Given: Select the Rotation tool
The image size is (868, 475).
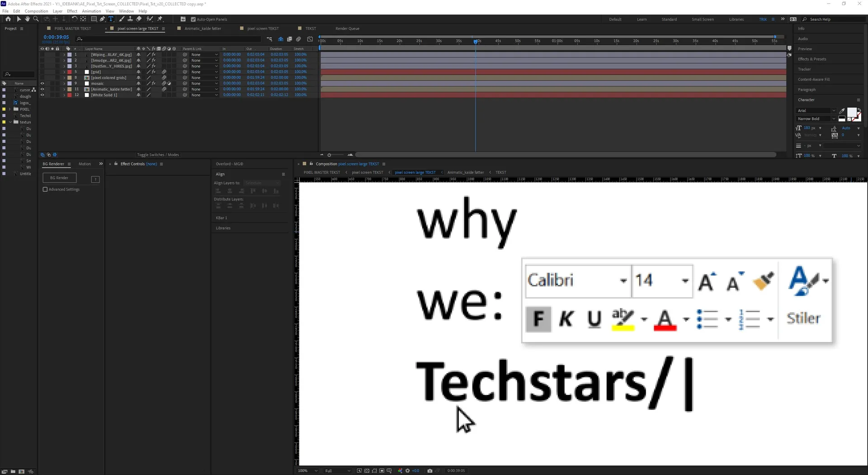Looking at the screenshot, I should pos(75,19).
